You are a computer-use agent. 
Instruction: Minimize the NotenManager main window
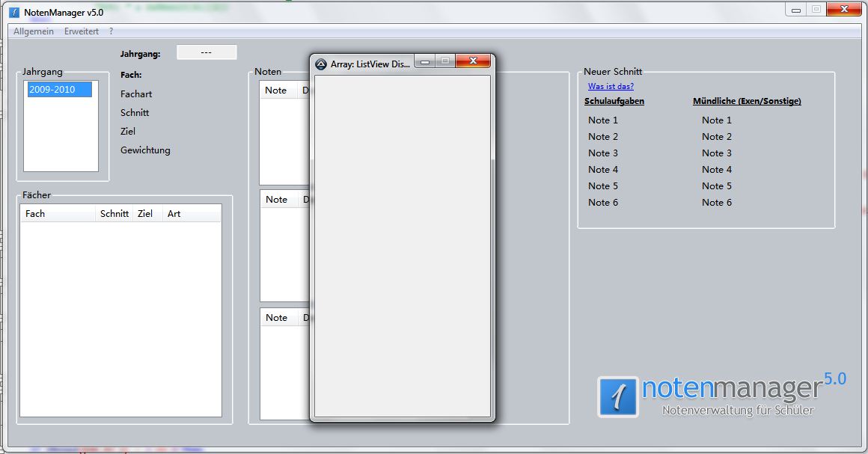click(x=796, y=10)
